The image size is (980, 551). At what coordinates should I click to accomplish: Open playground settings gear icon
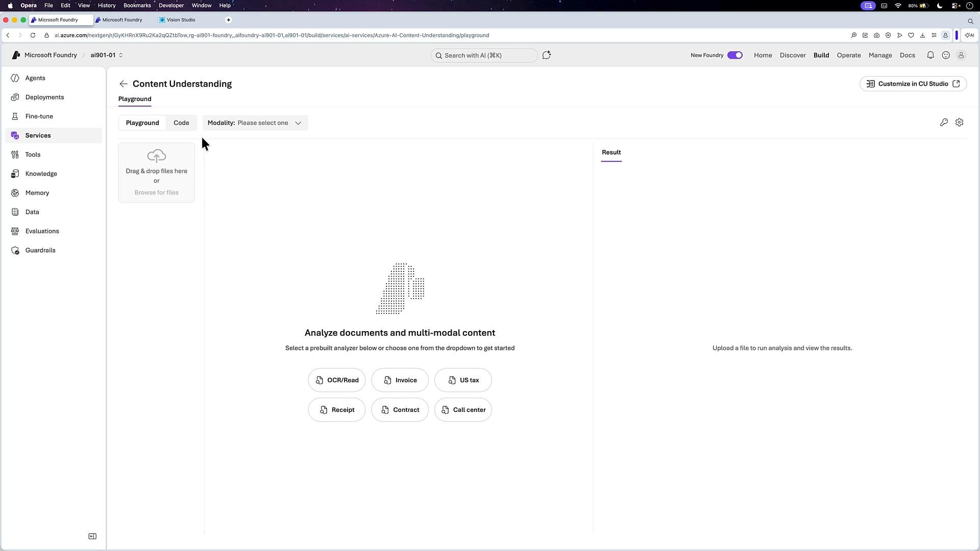click(x=960, y=122)
